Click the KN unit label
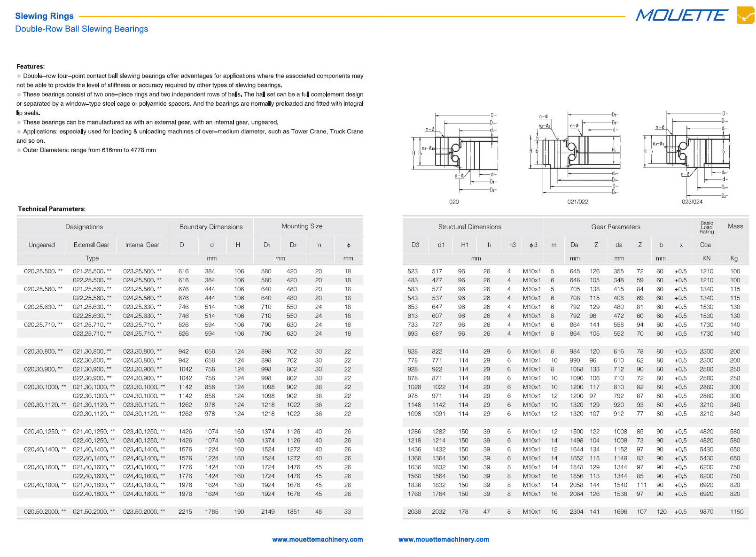Screen dimensions: 756x557 [706, 259]
